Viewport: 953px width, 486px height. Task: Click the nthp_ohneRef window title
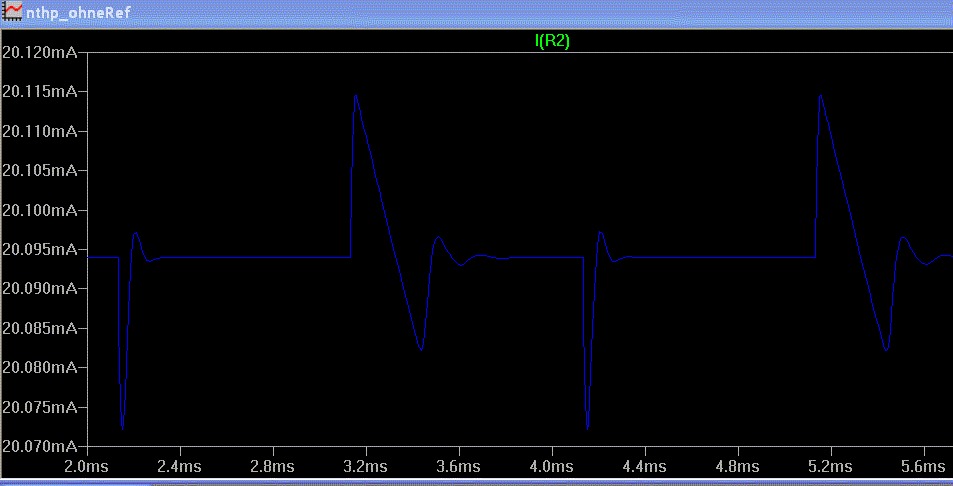click(78, 13)
